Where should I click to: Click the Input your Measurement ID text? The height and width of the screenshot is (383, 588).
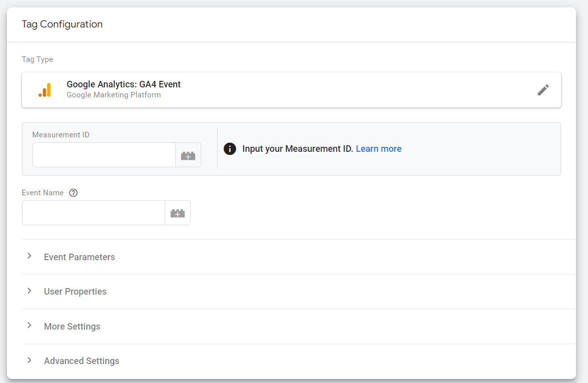click(298, 149)
